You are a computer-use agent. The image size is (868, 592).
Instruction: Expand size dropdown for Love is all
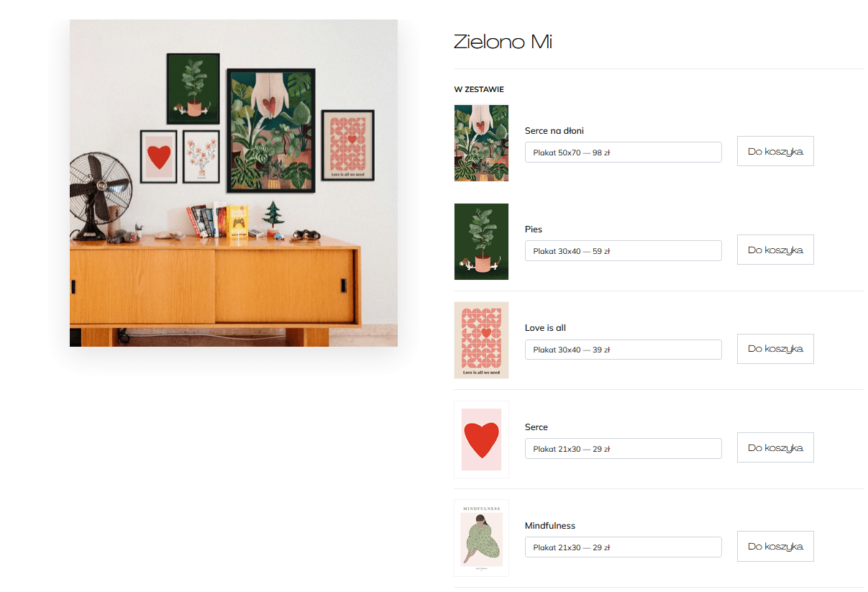coord(623,350)
